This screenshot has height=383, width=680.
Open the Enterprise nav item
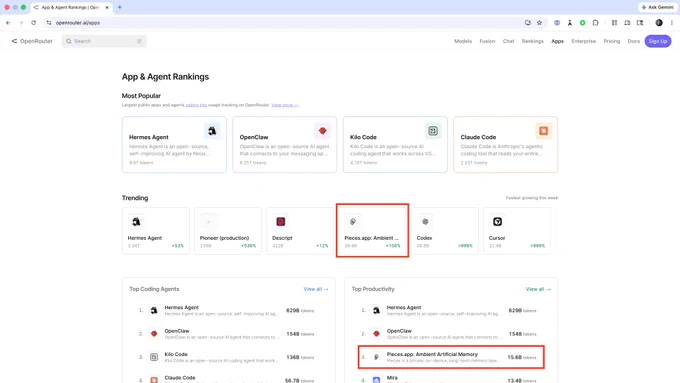(583, 41)
